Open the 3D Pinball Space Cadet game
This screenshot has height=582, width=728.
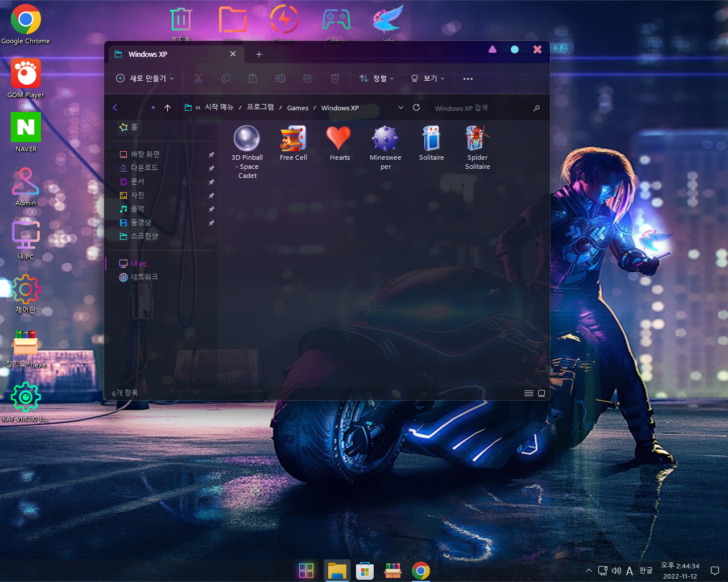coord(247,151)
